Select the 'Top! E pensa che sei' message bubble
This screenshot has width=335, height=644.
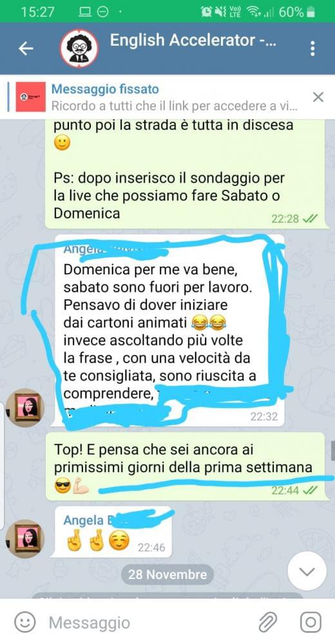pos(188,466)
